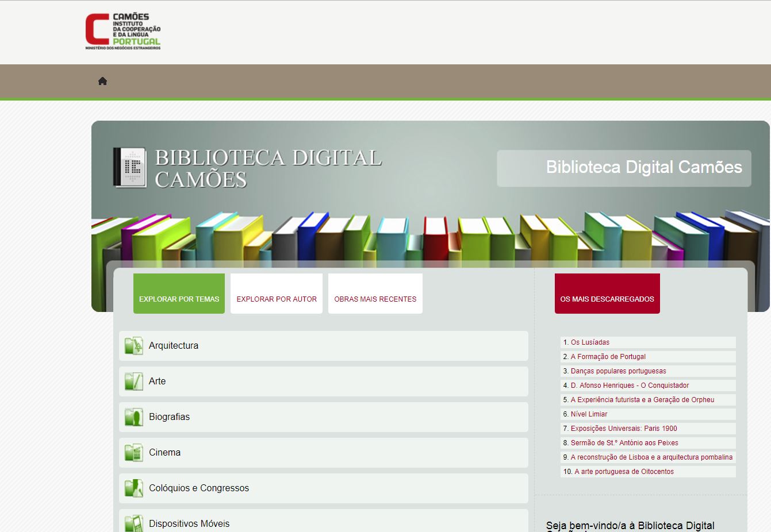
Task: Open Colóquios e Congressos theme
Action: pos(323,488)
